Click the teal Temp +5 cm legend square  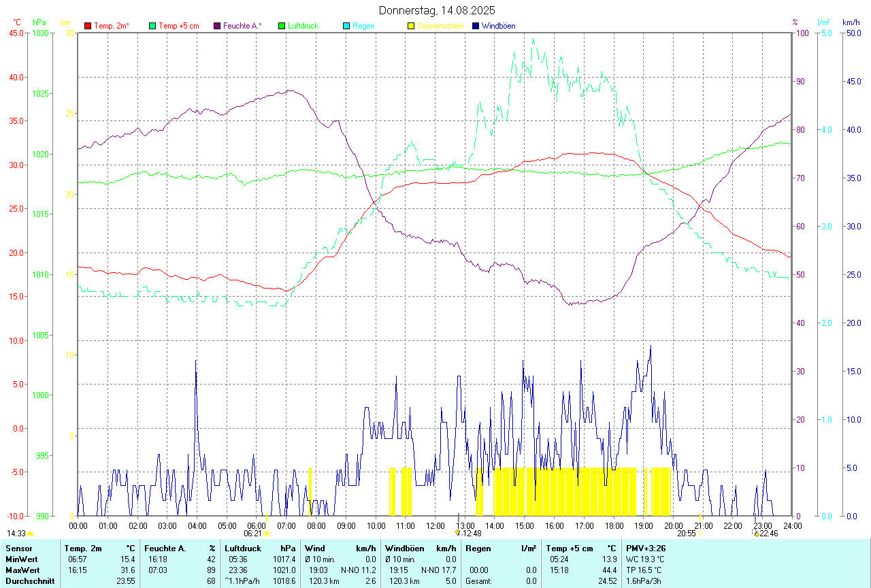[152, 26]
